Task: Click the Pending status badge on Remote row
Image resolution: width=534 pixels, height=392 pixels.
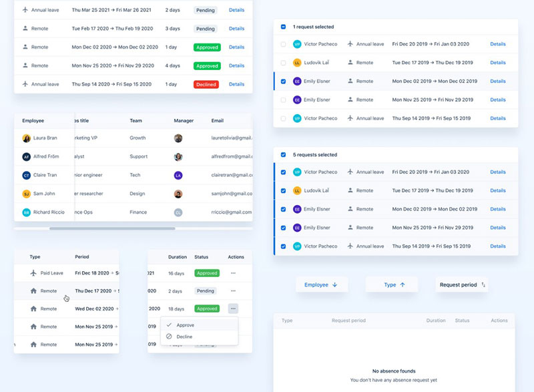Action: (x=206, y=29)
